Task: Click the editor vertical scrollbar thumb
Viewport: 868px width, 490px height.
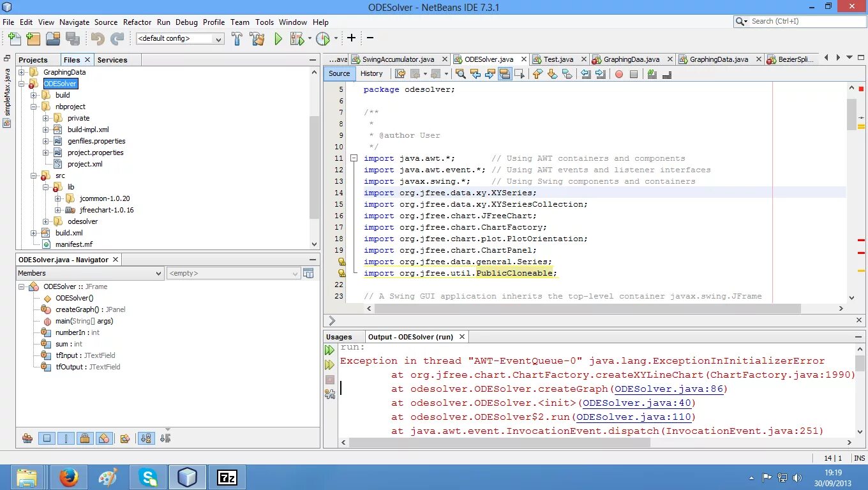Action: [851, 114]
